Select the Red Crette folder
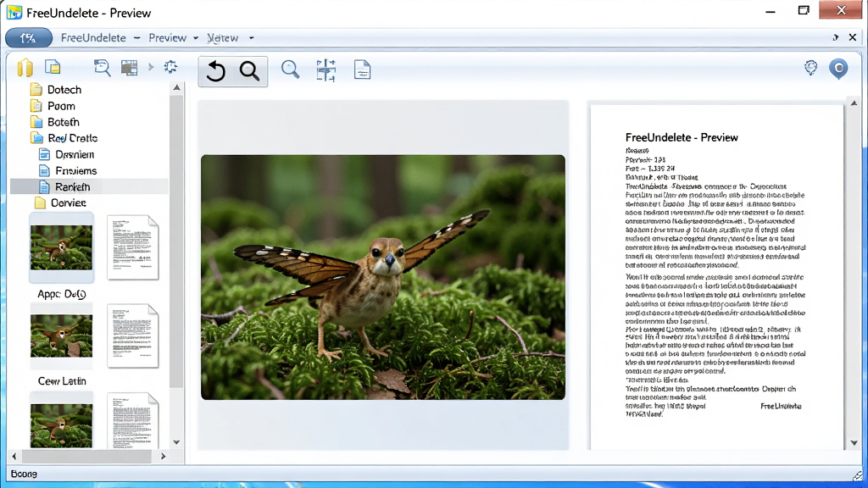The image size is (868, 488). tap(73, 138)
